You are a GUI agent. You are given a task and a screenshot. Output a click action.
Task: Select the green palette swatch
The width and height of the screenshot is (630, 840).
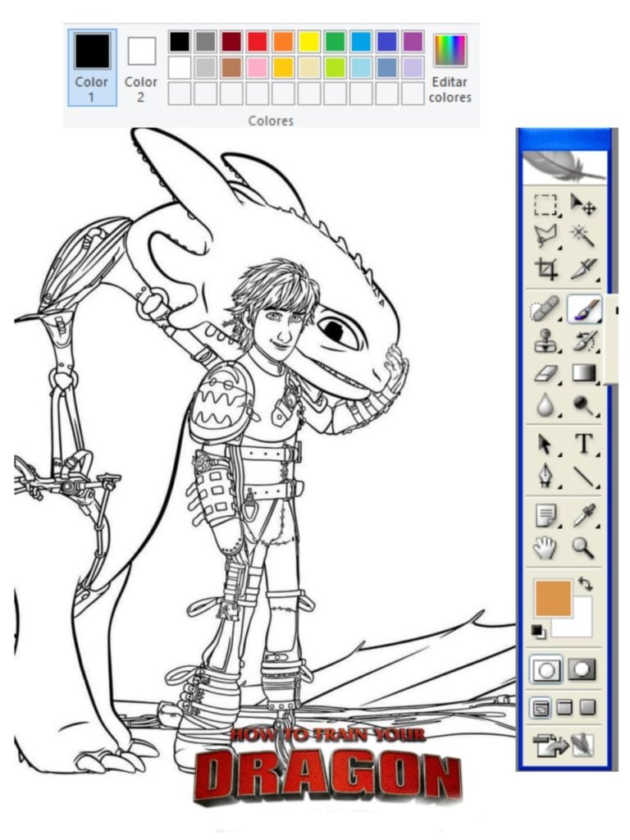coord(335,42)
